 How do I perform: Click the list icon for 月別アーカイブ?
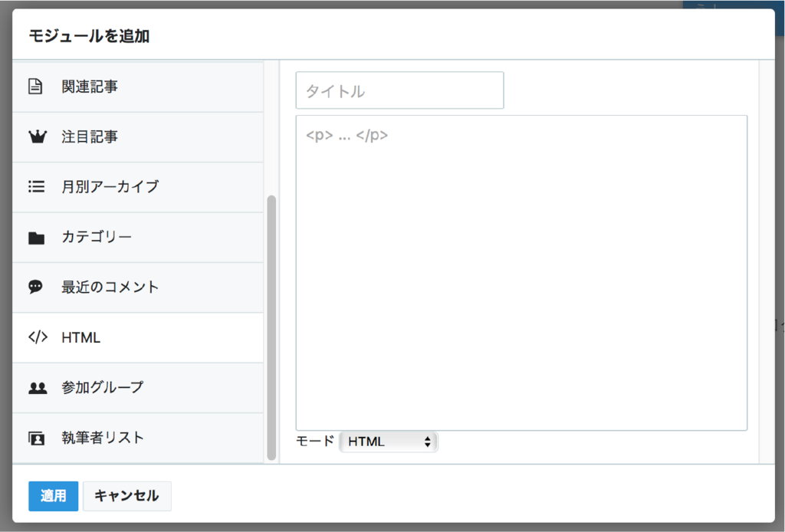36,187
